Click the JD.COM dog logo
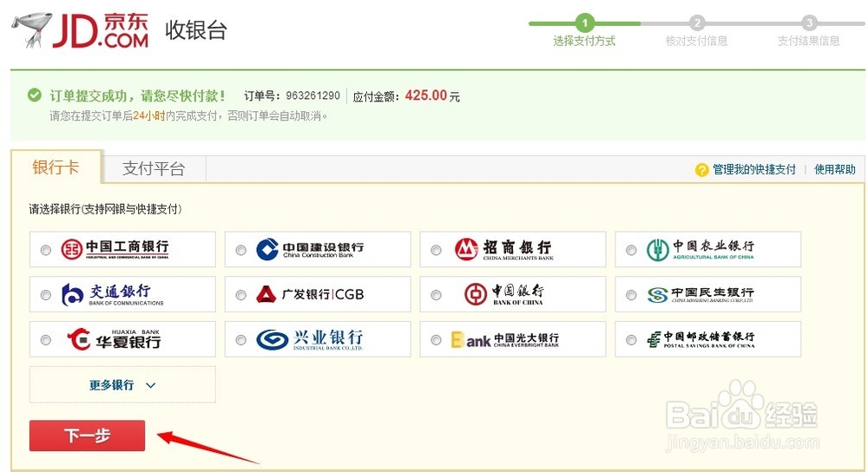 [81, 30]
